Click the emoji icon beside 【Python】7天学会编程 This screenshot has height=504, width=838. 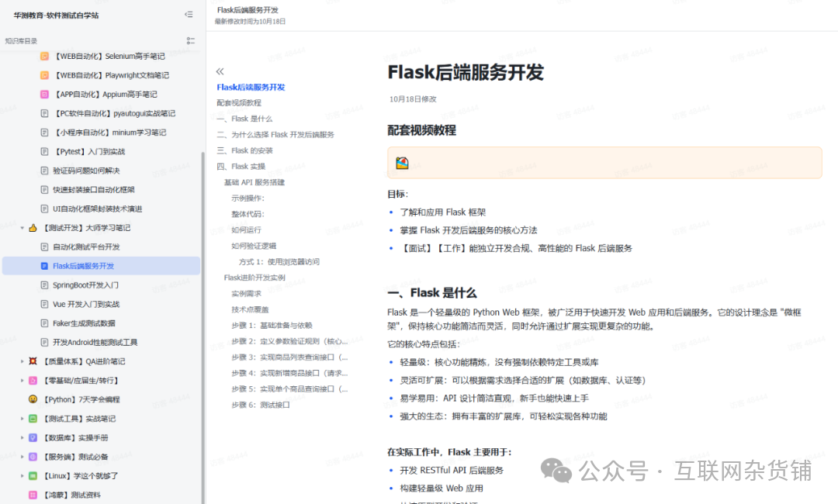tap(33, 399)
